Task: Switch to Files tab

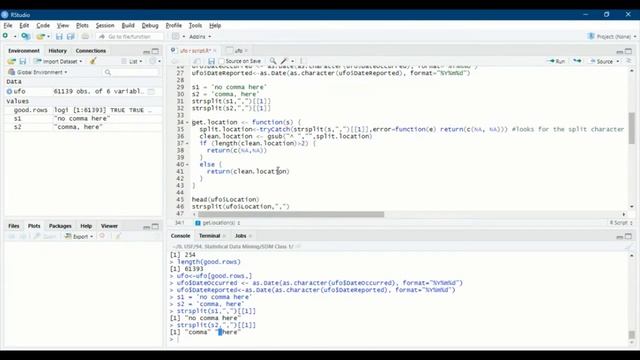Action: click(x=13, y=226)
